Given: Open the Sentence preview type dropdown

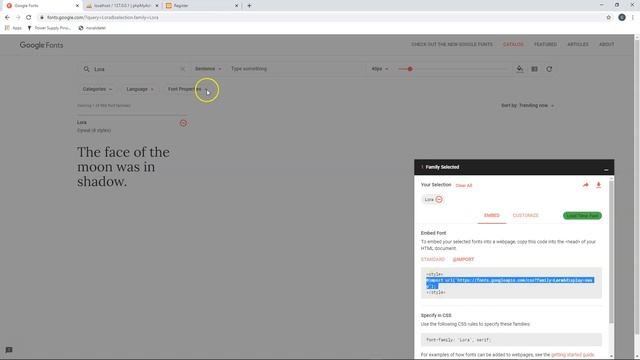Looking at the screenshot, I should click(208, 69).
